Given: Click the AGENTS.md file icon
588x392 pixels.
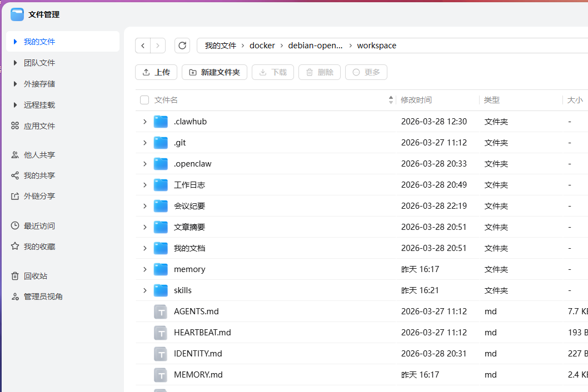Looking at the screenshot, I should (161, 311).
